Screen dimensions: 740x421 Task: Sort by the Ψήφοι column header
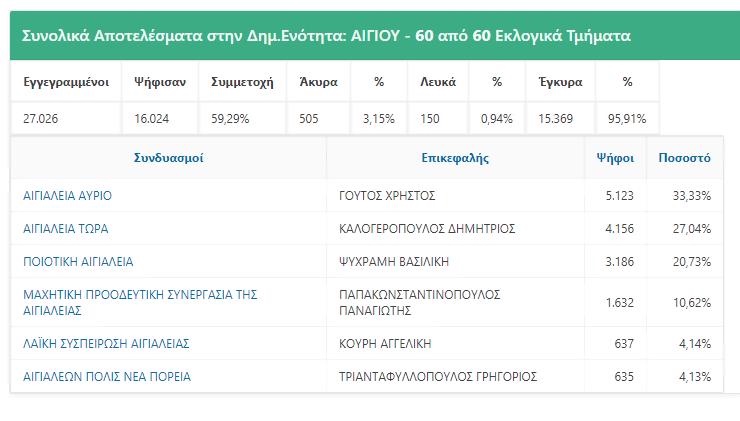click(x=615, y=158)
